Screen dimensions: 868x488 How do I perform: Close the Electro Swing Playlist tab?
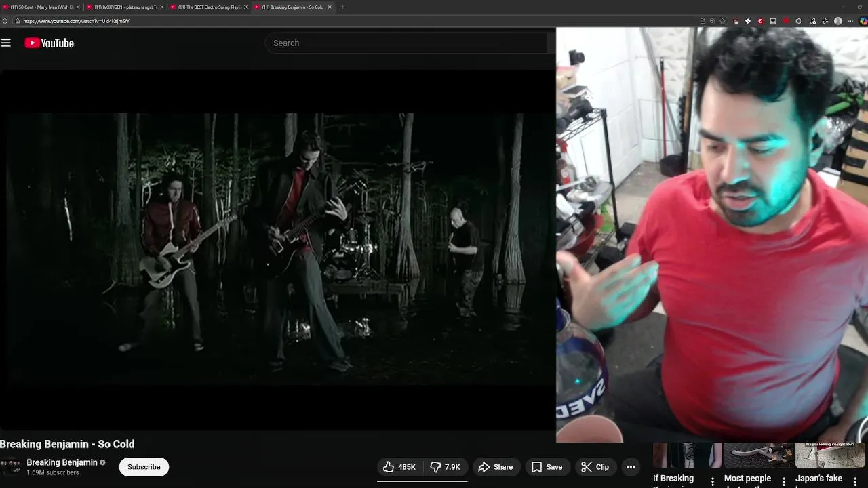tap(246, 7)
